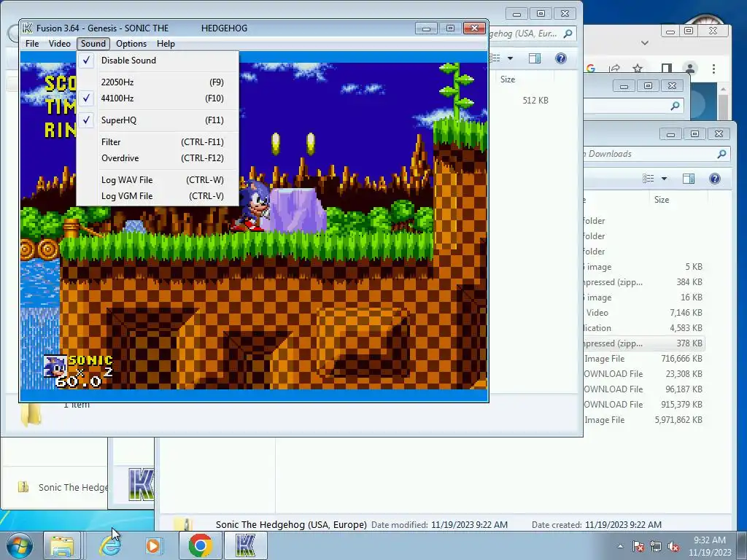Select the 5,971,862 KB Image File row
Viewport: 747px width, 560px height.
[x=643, y=420]
